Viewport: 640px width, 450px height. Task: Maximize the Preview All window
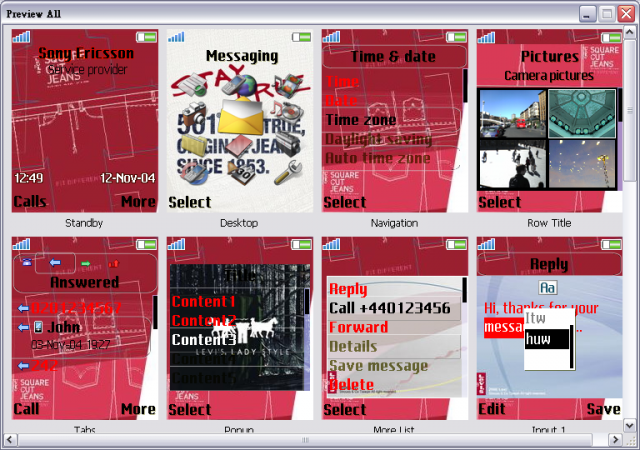[x=607, y=14]
